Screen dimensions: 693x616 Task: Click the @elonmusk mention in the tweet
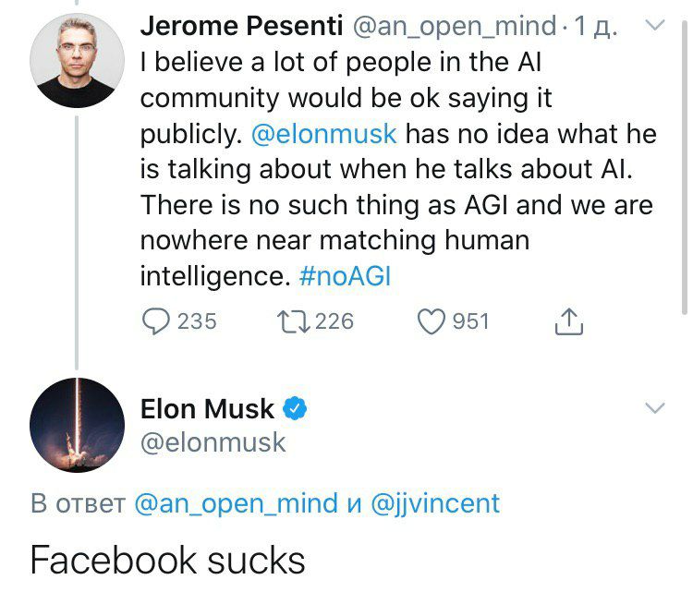click(x=324, y=134)
